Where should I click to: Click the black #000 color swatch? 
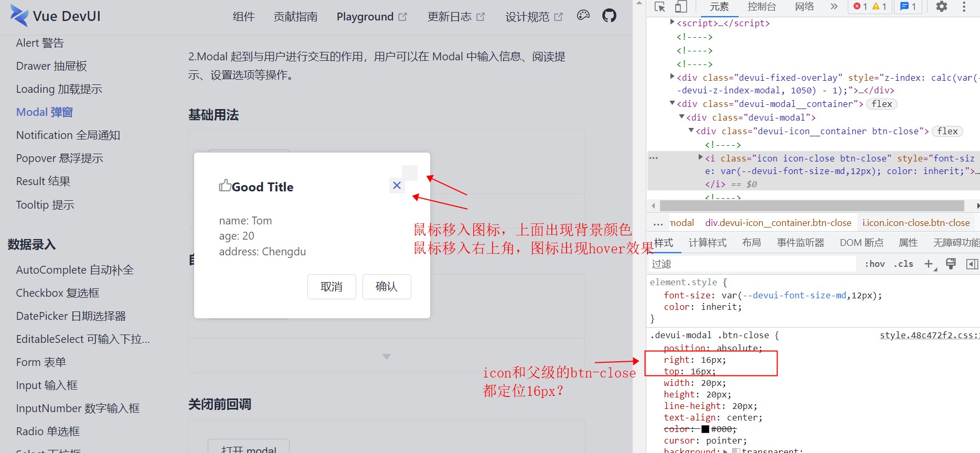tap(705, 429)
